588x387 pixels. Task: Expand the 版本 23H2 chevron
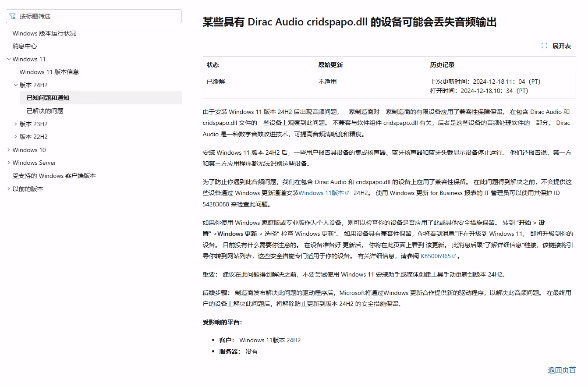click(16, 124)
